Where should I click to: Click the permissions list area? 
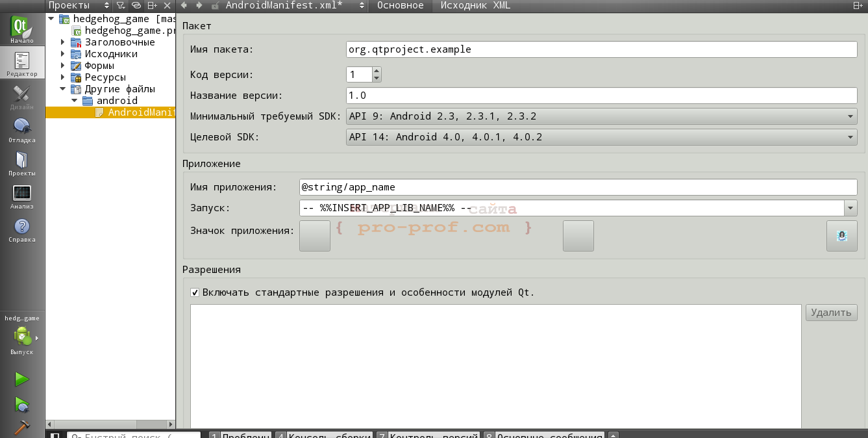point(496,366)
